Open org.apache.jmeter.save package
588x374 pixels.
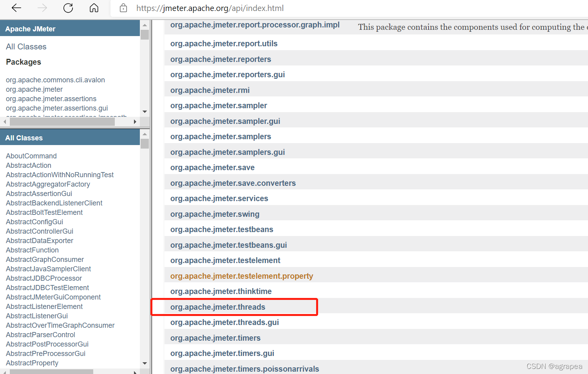coord(212,167)
